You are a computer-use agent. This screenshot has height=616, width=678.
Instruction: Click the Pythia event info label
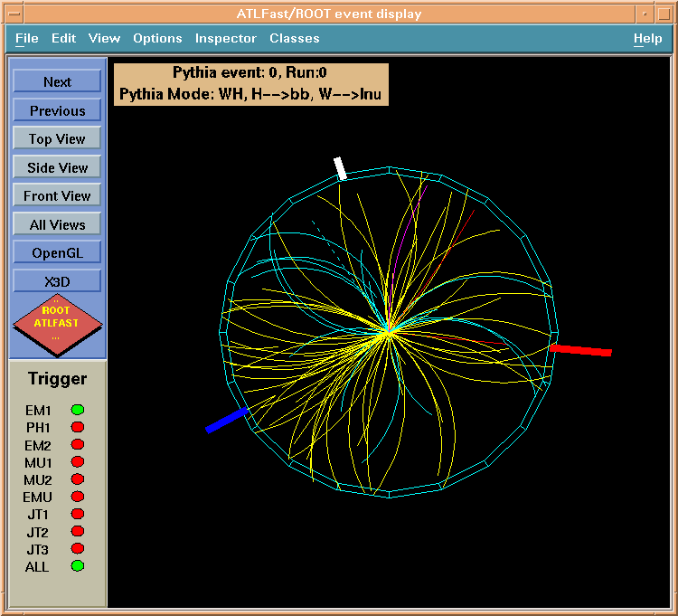click(250, 84)
